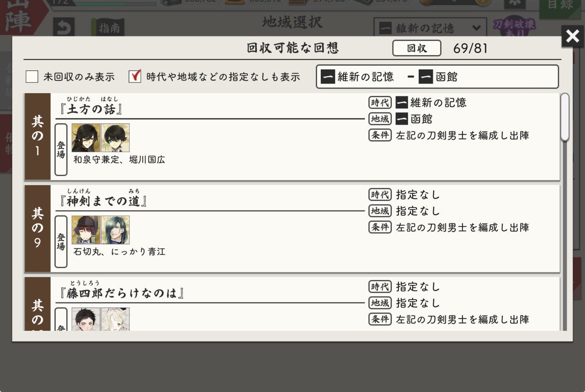
Task: Select Horikawa Kunihiro portrait thumbnail
Action: [115, 138]
